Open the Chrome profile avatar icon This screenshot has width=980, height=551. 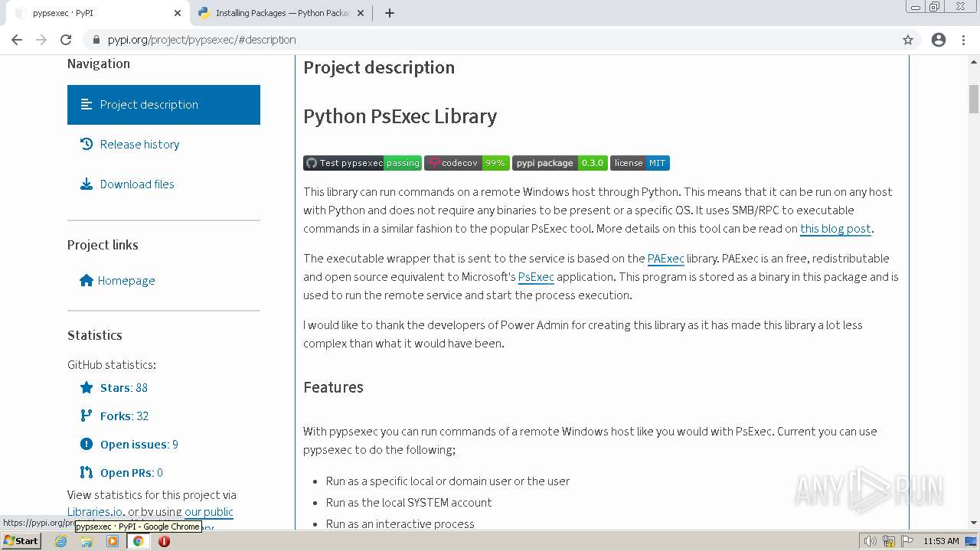click(939, 40)
